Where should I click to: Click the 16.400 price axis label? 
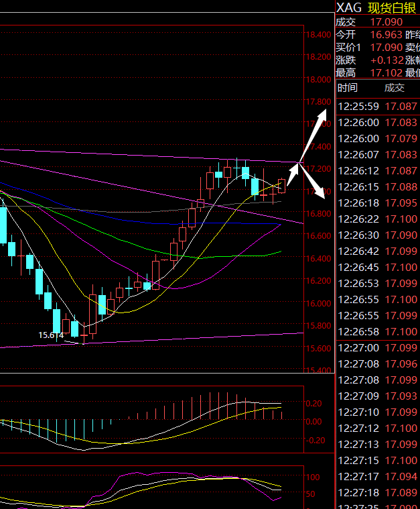tap(318, 259)
